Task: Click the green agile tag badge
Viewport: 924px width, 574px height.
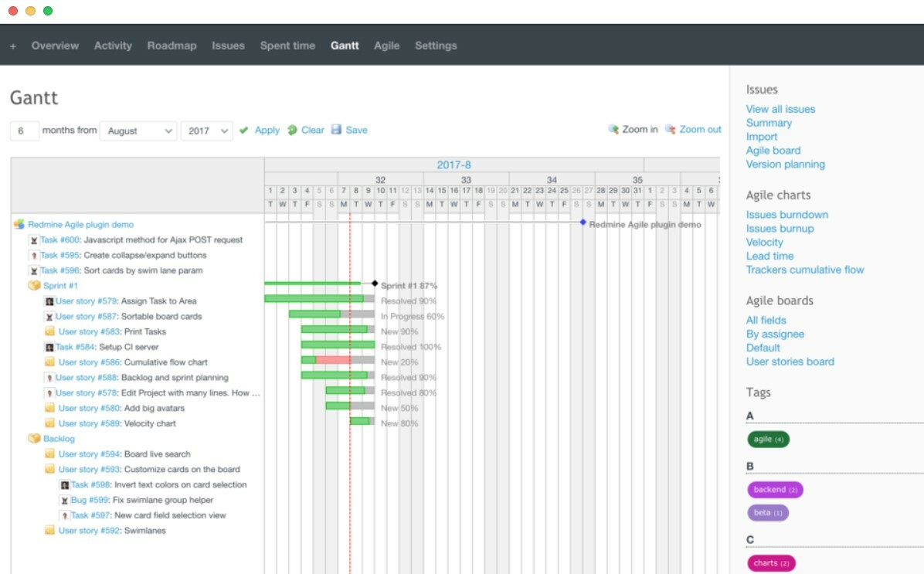Action: pyautogui.click(x=768, y=439)
